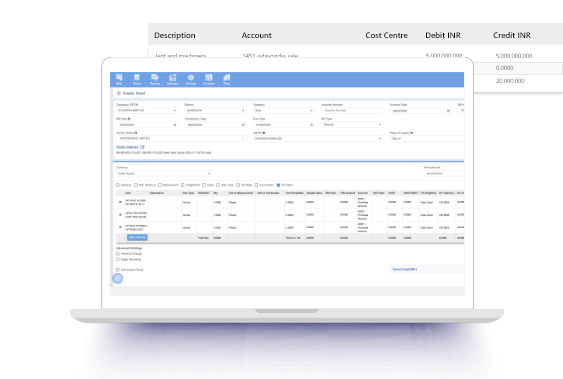Click the back arrow beside Create Asset
Screen dimensions: 563x379
pos(118,93)
